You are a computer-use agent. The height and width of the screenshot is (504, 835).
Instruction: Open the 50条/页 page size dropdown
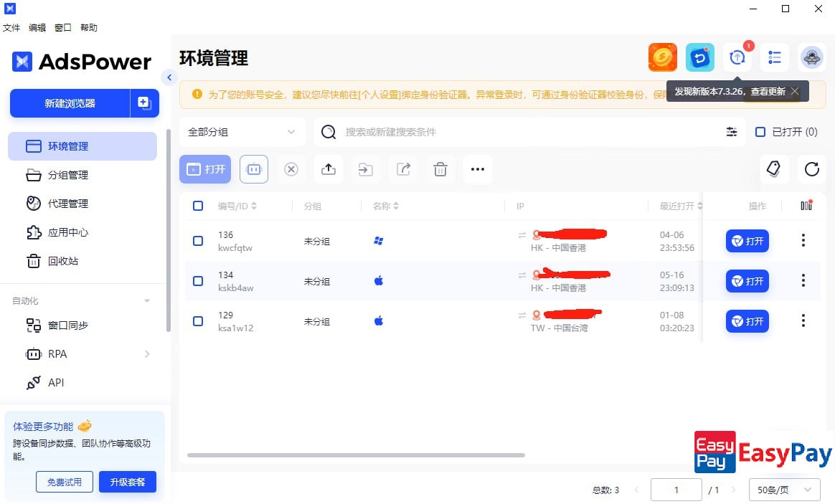click(784, 490)
